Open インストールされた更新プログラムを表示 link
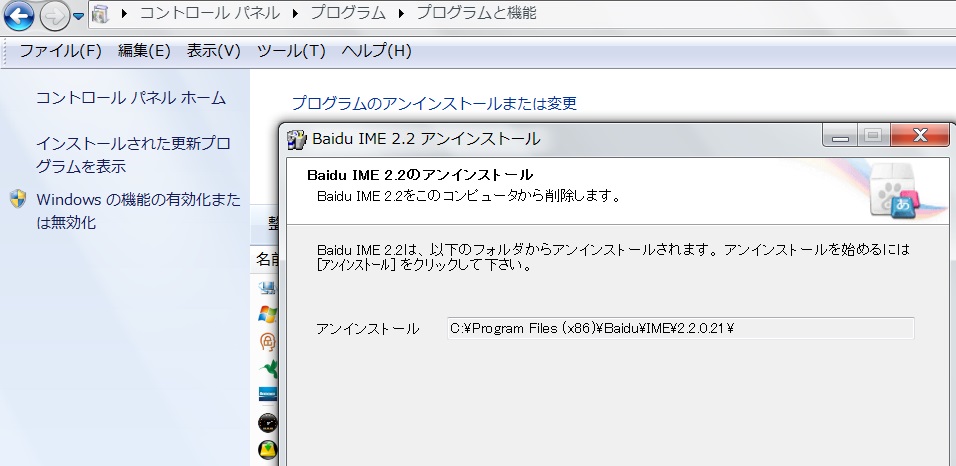The height and width of the screenshot is (466, 956). pos(133,155)
